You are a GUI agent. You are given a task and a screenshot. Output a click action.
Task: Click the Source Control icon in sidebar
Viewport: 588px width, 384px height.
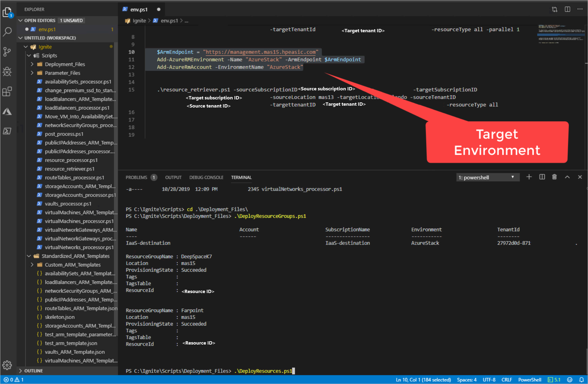click(x=8, y=51)
